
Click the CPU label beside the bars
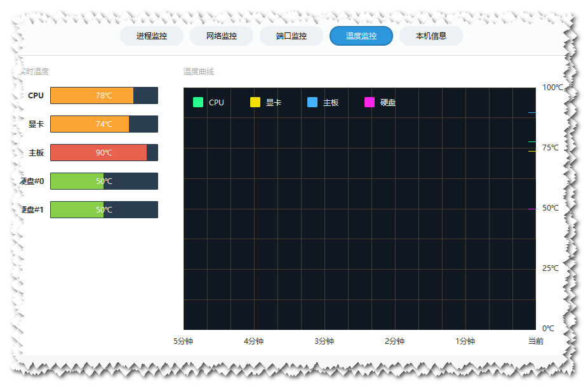click(36, 96)
